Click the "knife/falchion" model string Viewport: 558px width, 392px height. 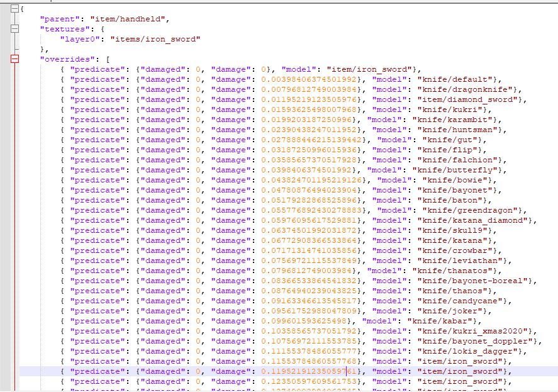[457, 160]
